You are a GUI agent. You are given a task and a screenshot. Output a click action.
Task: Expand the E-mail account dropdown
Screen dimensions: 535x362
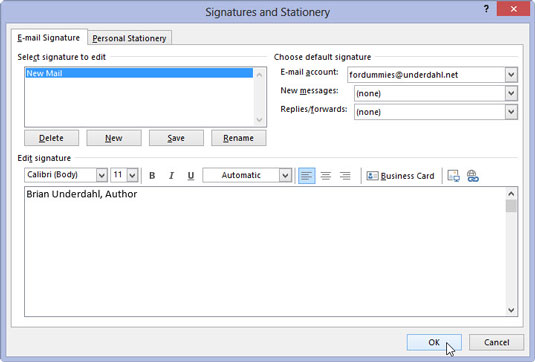[x=511, y=75]
